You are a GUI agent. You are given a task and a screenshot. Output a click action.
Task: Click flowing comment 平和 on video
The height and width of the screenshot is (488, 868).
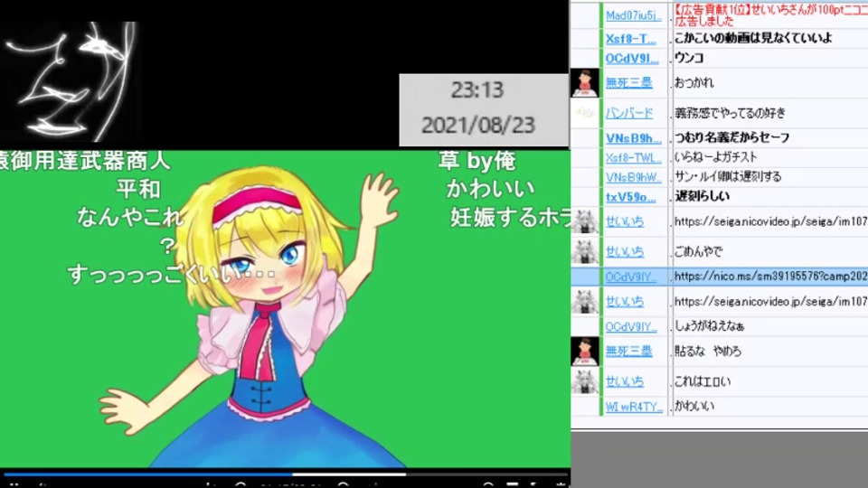[138, 189]
